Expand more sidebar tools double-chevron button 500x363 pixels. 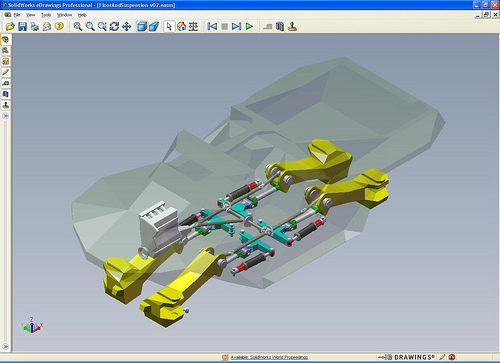(5, 116)
